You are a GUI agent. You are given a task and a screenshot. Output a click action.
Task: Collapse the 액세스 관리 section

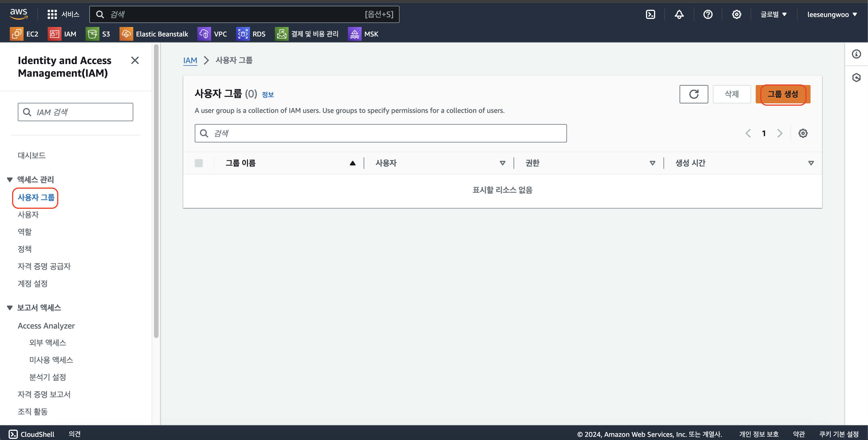pyautogui.click(x=10, y=180)
